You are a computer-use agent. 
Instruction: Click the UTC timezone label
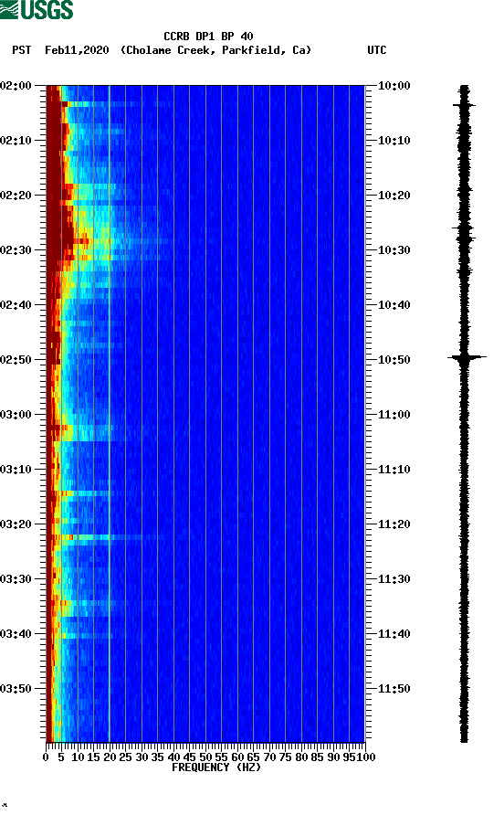[x=377, y=50]
